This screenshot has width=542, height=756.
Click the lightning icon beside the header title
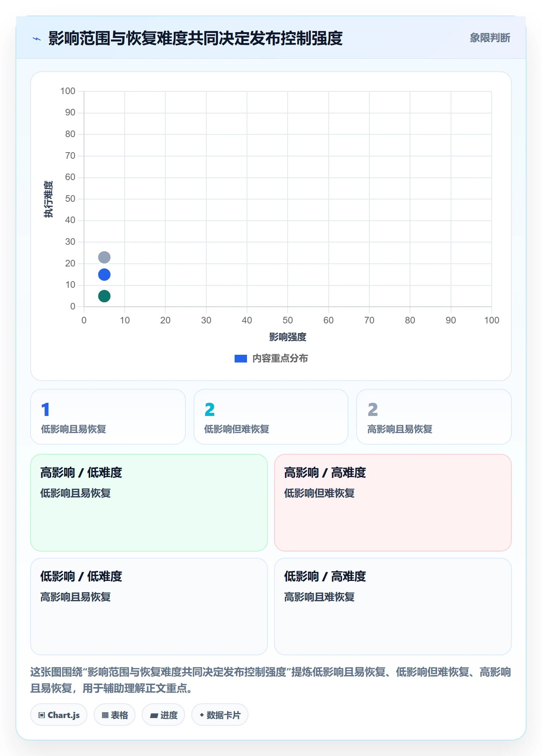[37, 39]
